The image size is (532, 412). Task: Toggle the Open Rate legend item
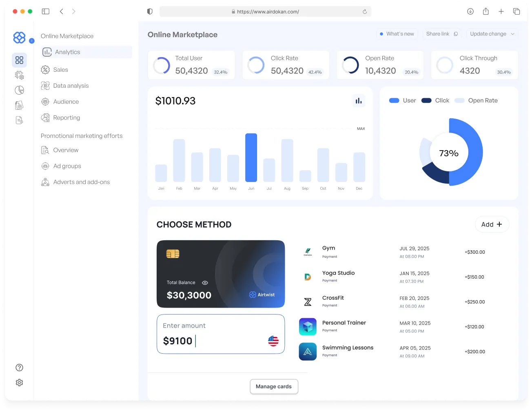click(476, 100)
